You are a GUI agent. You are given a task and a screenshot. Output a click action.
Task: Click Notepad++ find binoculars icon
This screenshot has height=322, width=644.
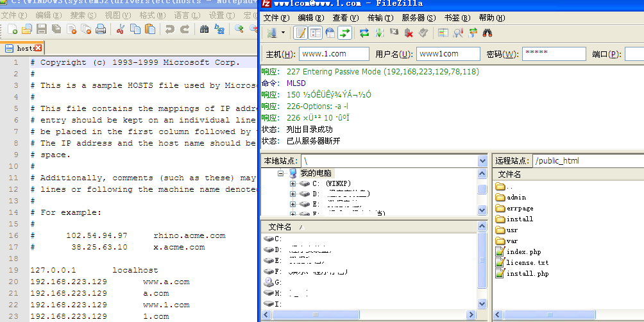[205, 29]
